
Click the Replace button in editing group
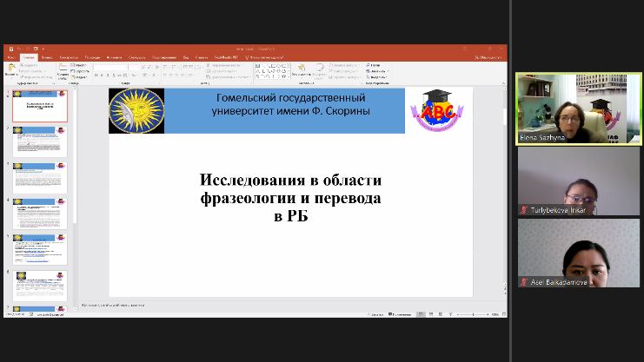pos(375,70)
